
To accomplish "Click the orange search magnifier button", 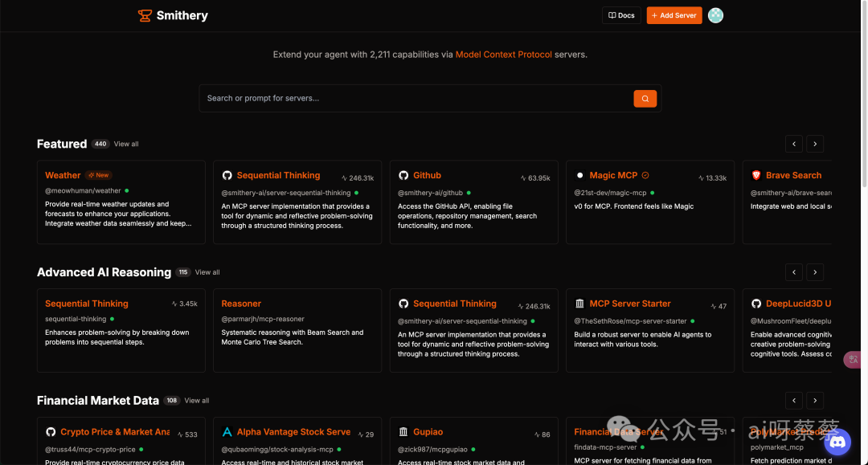I will (645, 99).
